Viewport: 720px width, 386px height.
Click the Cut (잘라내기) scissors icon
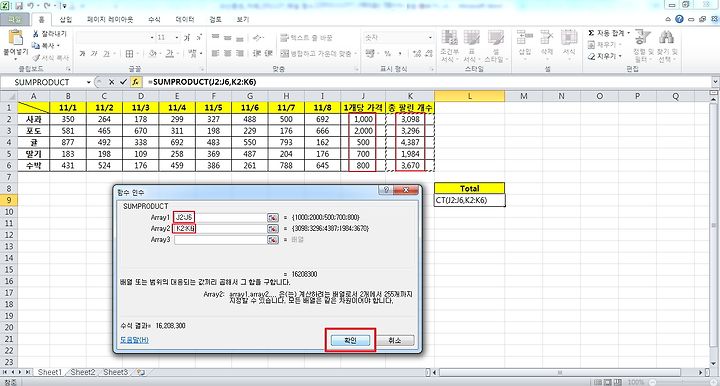click(x=36, y=34)
